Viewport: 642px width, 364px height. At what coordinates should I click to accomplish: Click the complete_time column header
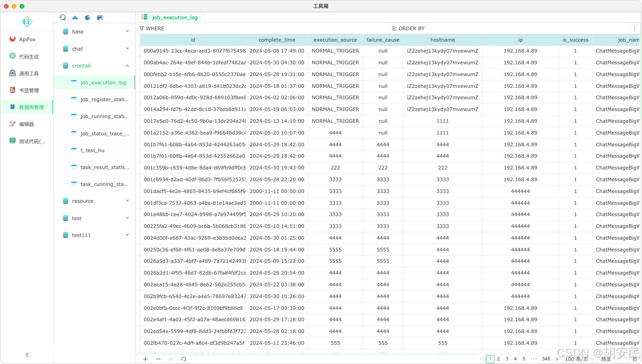(x=277, y=40)
